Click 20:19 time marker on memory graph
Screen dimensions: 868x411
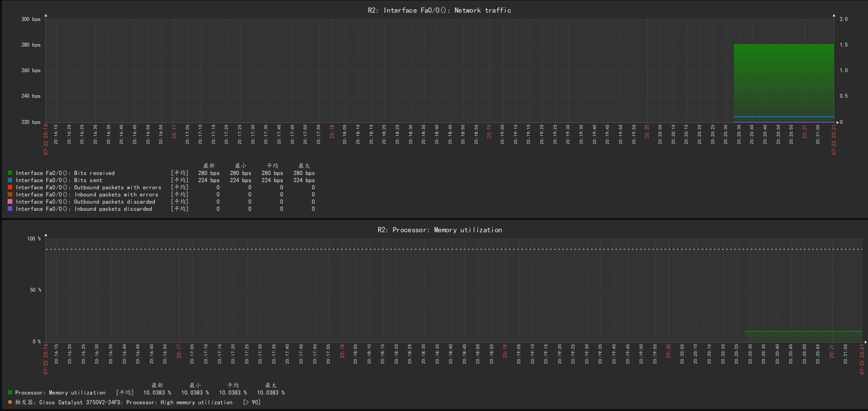(505, 351)
